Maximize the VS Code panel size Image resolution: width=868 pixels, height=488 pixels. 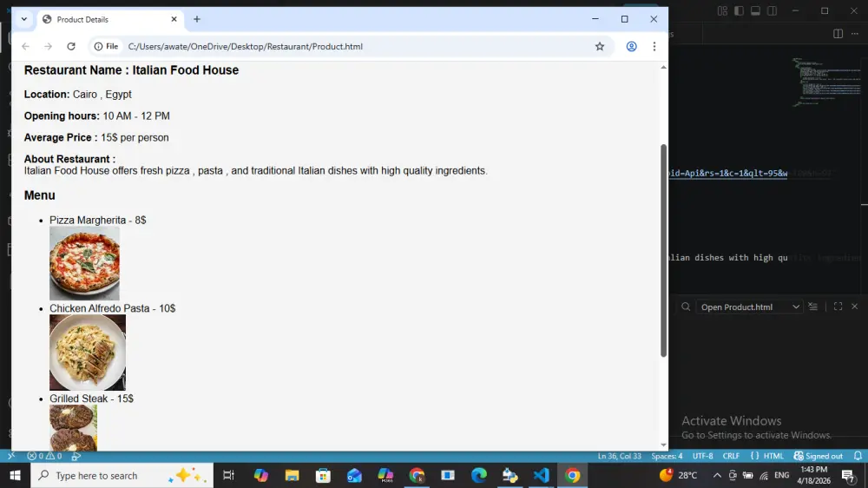point(838,307)
